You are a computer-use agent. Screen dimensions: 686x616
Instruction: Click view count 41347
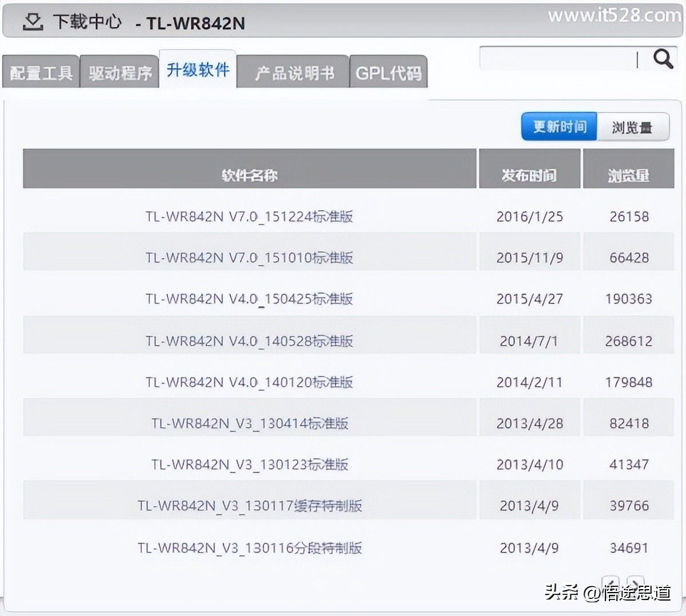click(x=629, y=465)
